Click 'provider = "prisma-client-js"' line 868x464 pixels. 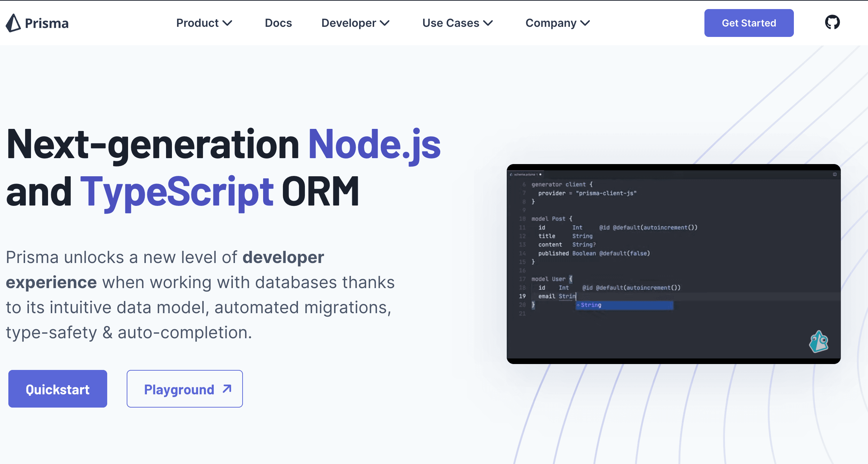[587, 193]
